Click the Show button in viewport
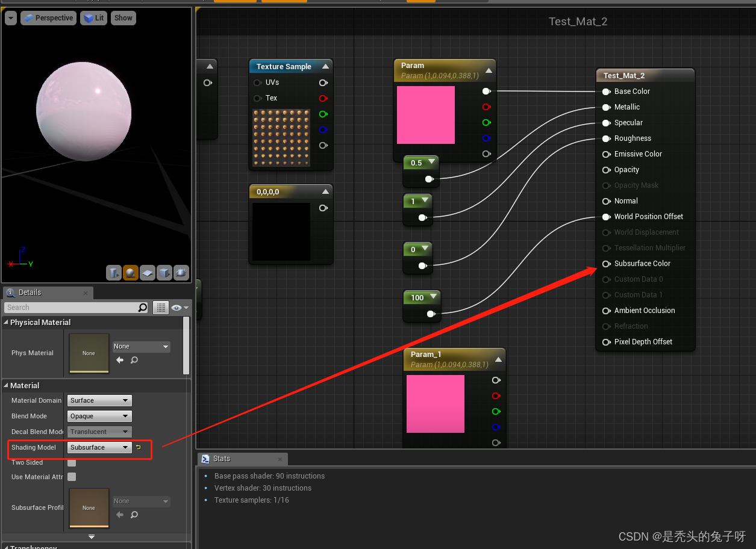The width and height of the screenshot is (756, 549). (x=123, y=17)
